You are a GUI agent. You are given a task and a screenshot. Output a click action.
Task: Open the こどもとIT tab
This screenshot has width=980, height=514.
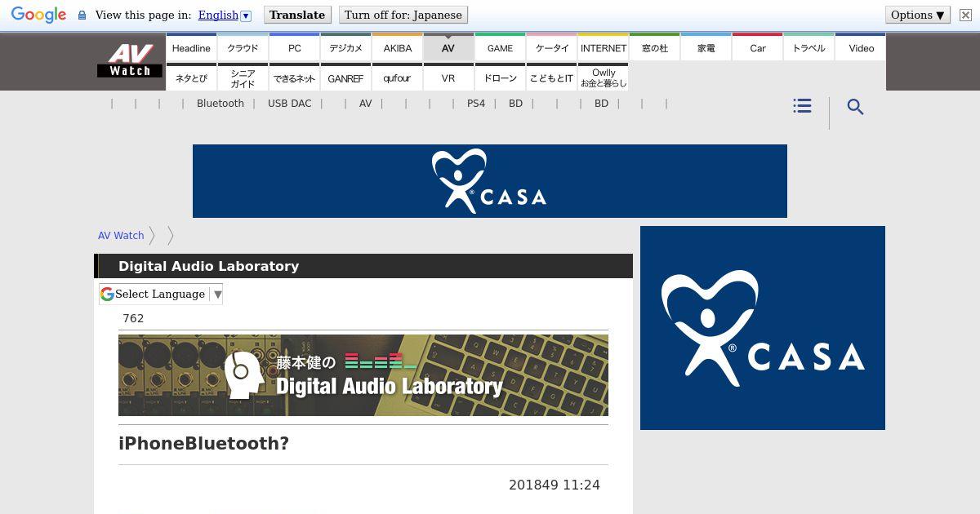[x=551, y=78]
